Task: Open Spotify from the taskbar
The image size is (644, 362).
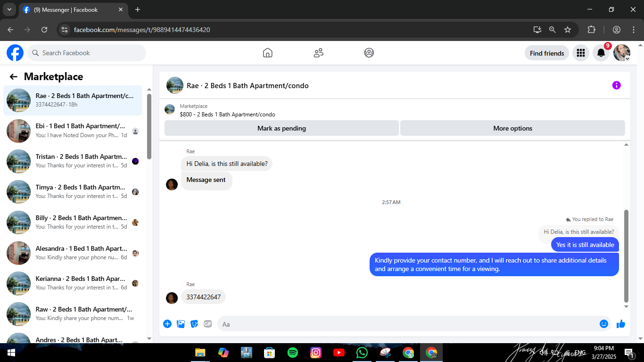Action: (x=293, y=353)
